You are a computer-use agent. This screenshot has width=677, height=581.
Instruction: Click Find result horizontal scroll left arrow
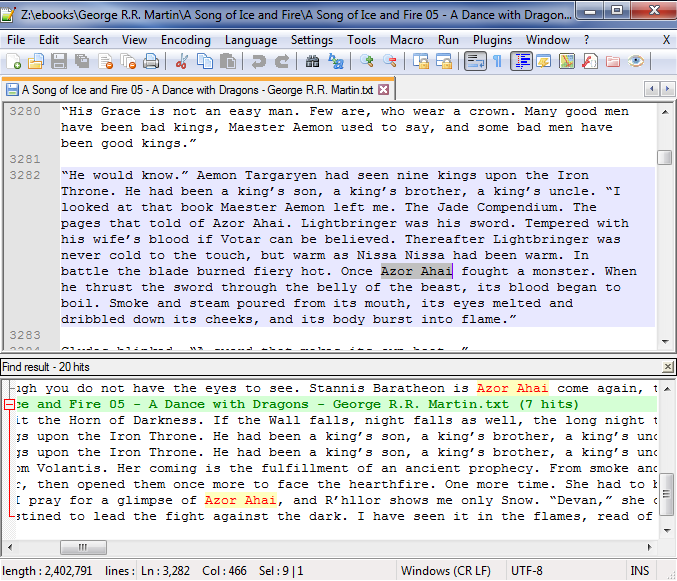(x=10, y=547)
